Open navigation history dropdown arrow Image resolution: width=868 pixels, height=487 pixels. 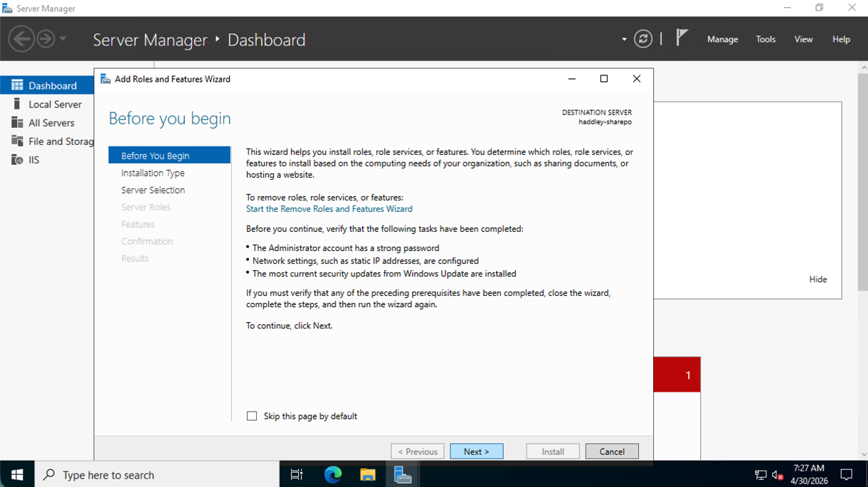pyautogui.click(x=63, y=38)
